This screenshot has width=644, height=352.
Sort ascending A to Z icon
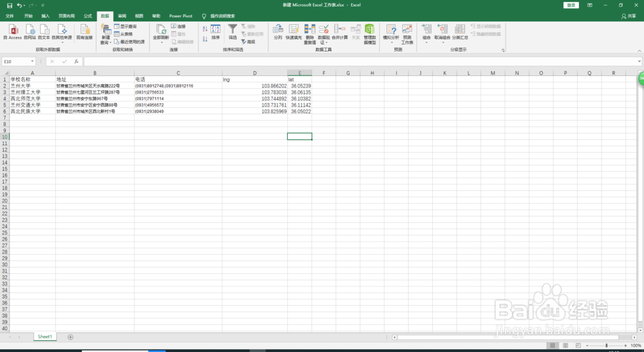coord(205,28)
